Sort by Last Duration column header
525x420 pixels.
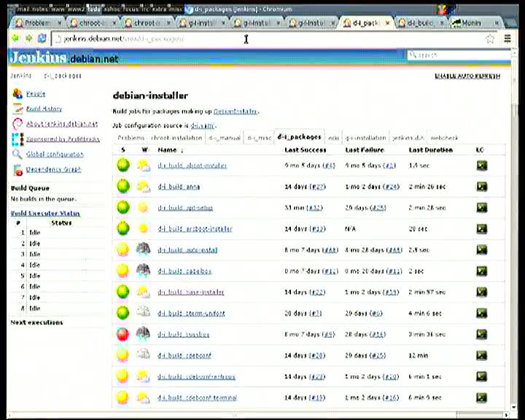[431, 150]
